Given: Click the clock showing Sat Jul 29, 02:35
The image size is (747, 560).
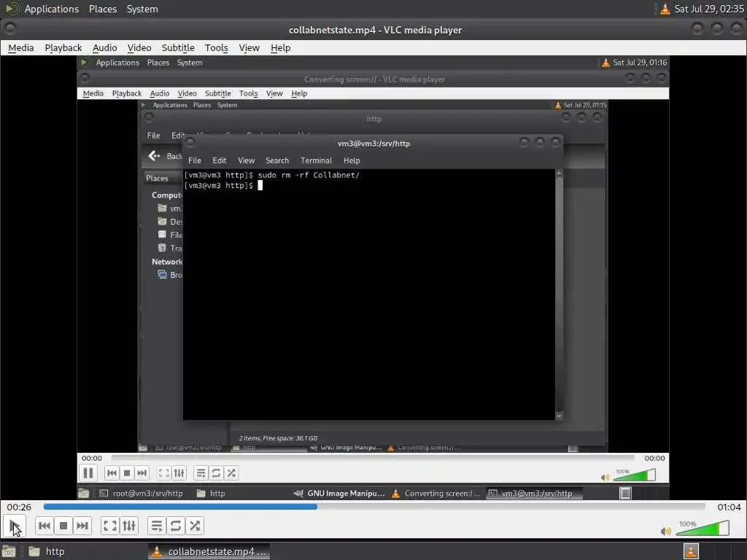Looking at the screenshot, I should point(709,9).
